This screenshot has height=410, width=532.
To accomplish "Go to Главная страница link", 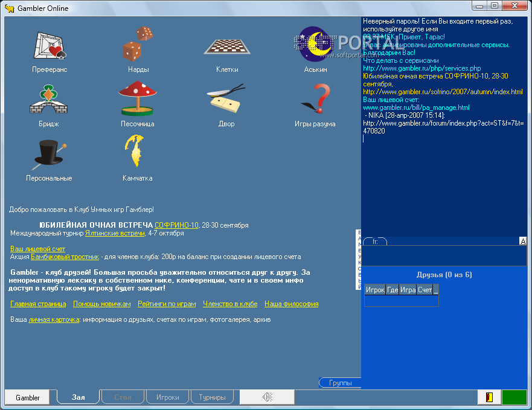I will click(x=38, y=304).
